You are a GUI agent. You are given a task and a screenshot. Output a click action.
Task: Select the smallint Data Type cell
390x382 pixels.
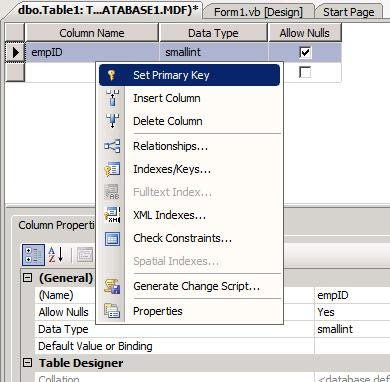tap(213, 52)
